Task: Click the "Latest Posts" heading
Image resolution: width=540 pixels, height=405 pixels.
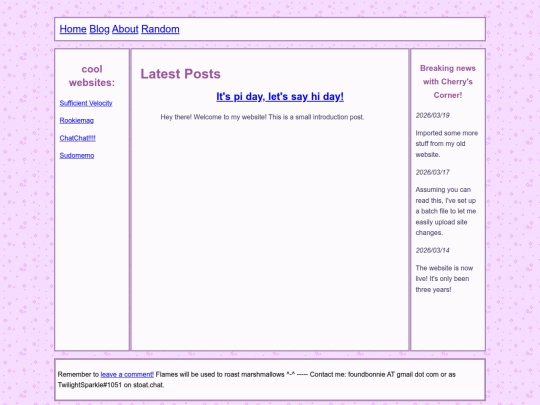Action: pos(180,74)
